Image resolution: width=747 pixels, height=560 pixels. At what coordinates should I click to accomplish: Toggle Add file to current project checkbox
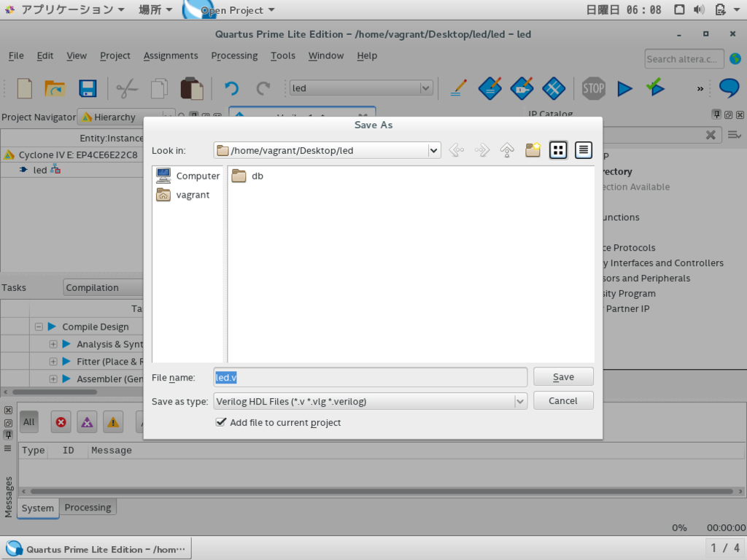point(220,422)
